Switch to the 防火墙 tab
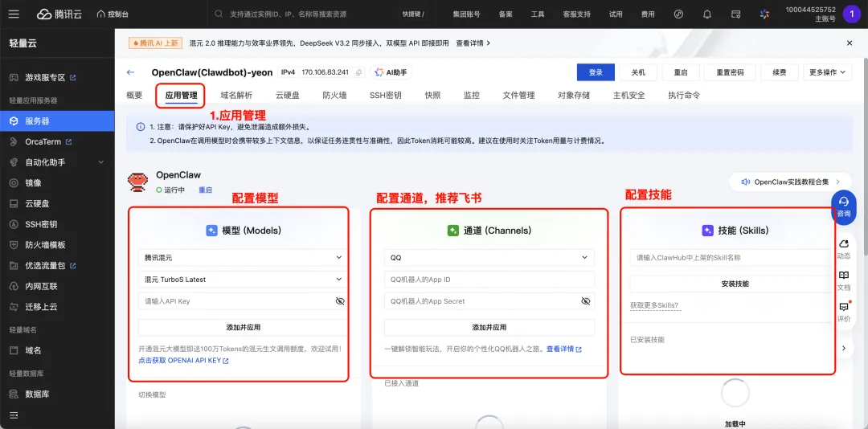 (334, 96)
